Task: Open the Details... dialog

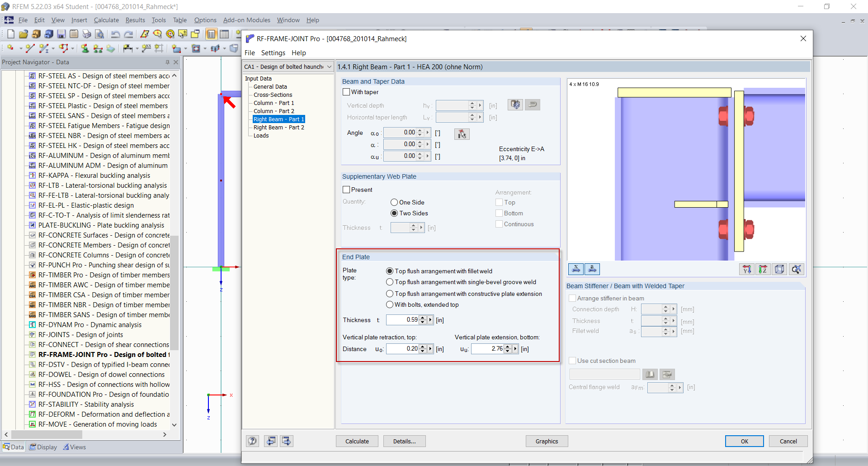Action: coord(405,441)
